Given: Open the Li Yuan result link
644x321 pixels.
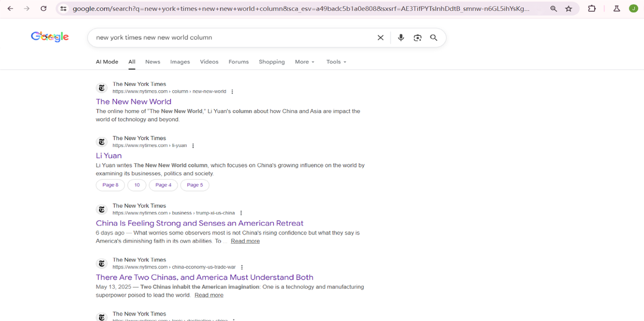Looking at the screenshot, I should click(108, 156).
